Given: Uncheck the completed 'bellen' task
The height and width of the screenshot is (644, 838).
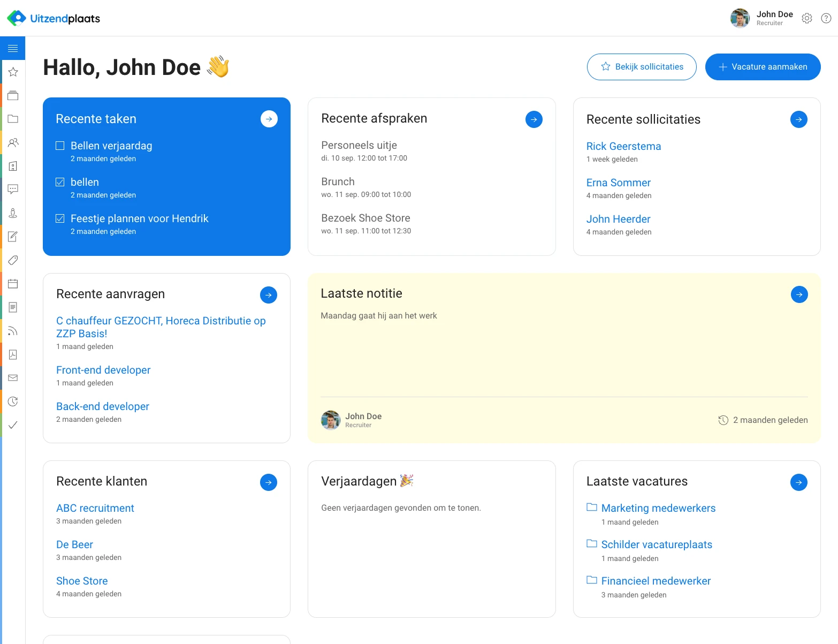Looking at the screenshot, I should click(x=59, y=181).
